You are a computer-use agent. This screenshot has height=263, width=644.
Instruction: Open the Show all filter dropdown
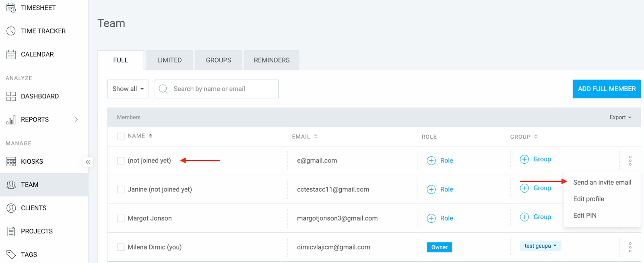tap(128, 89)
